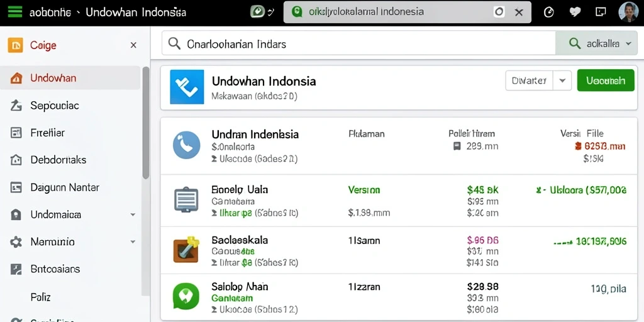Click the green icon inside the address tab
This screenshot has width=644, height=322.
[x=297, y=11]
